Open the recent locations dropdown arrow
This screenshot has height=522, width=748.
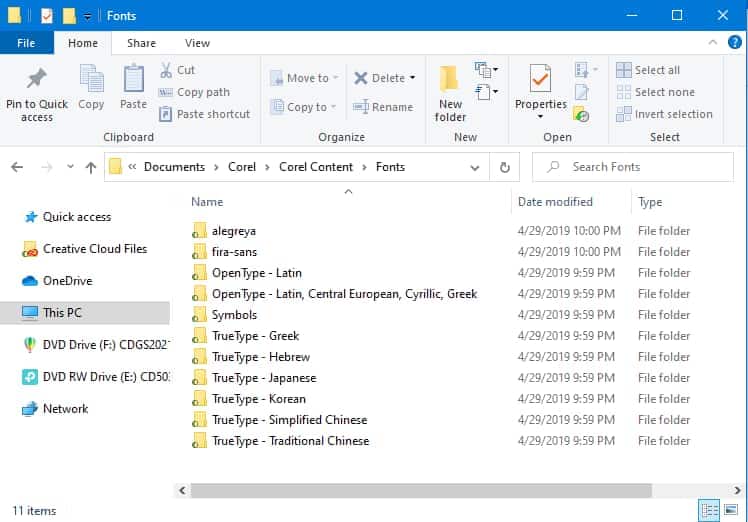66,167
